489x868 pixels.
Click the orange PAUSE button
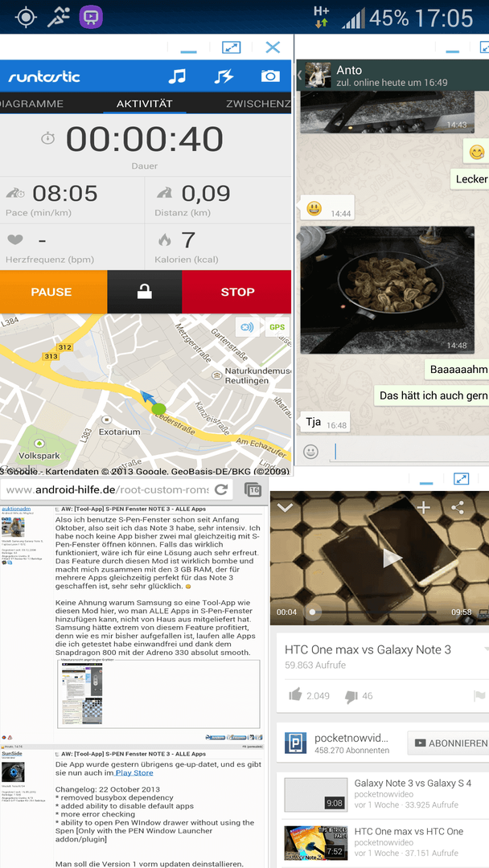[53, 292]
